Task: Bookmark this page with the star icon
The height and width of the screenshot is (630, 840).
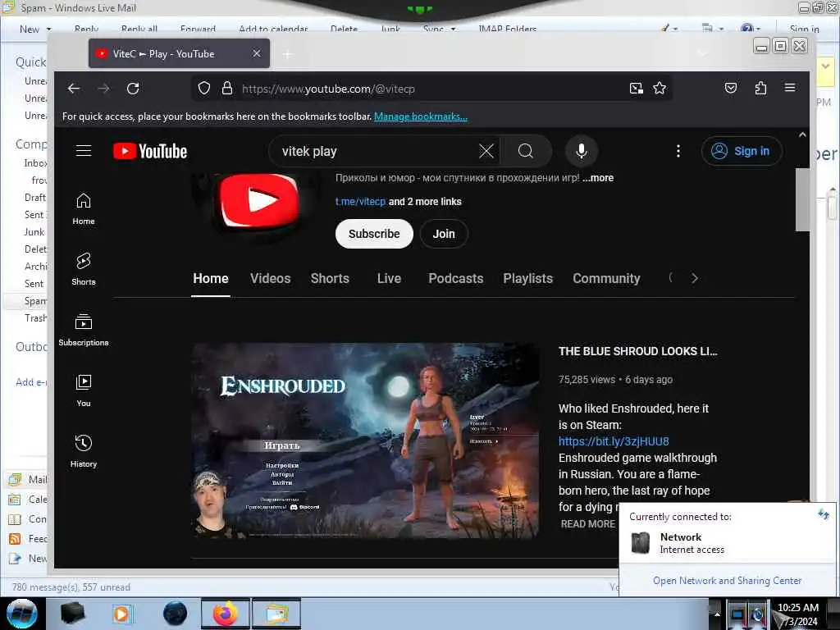Action: coord(660,89)
